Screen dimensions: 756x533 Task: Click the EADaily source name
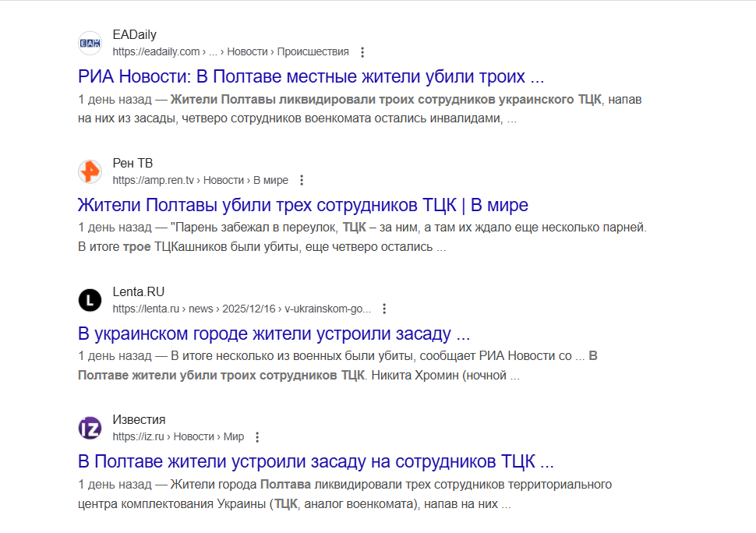point(135,35)
